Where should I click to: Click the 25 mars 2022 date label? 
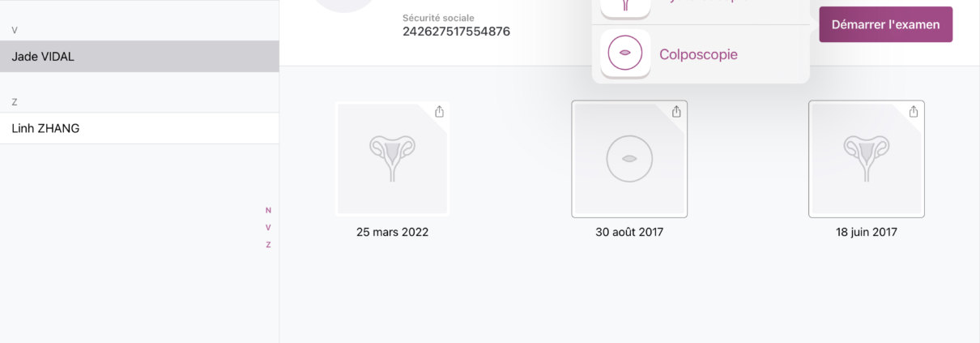393,232
